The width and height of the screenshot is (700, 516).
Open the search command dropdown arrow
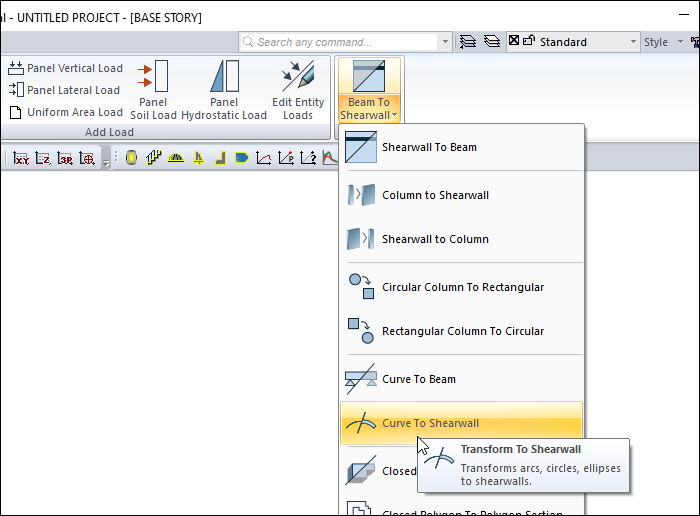click(x=445, y=42)
